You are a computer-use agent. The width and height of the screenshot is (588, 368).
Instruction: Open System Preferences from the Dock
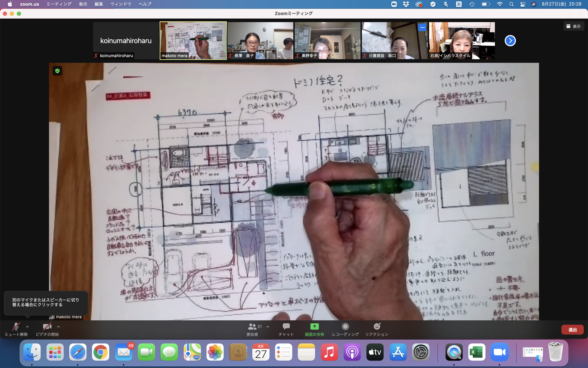click(421, 352)
